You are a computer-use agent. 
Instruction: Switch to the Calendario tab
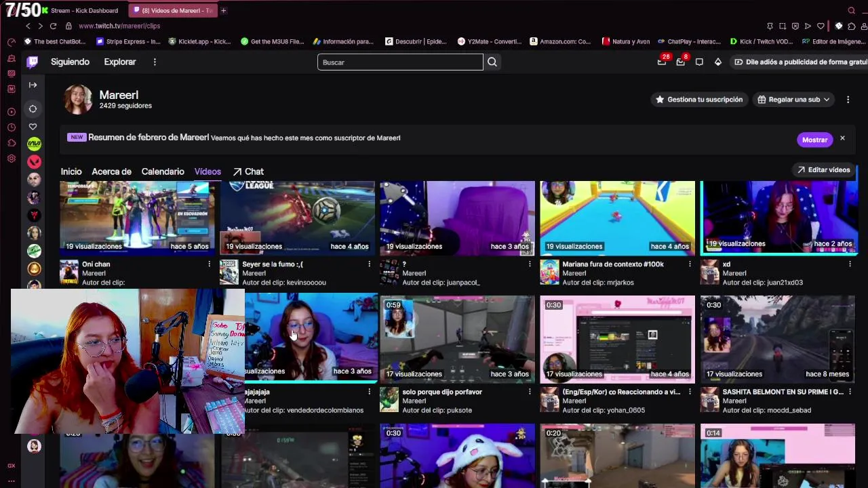pyautogui.click(x=163, y=171)
